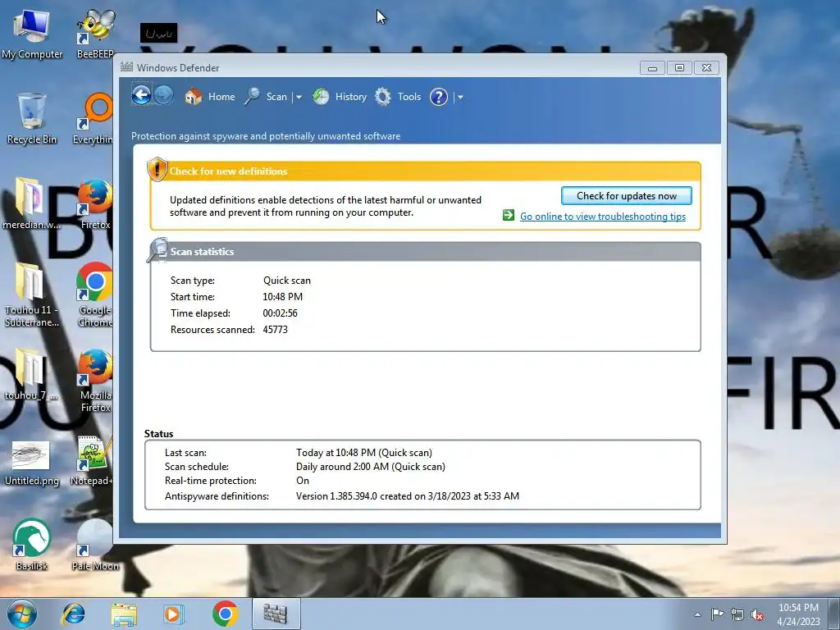This screenshot has width=840, height=630.
Task: Open the Action Center flag icon
Action: 717,614
